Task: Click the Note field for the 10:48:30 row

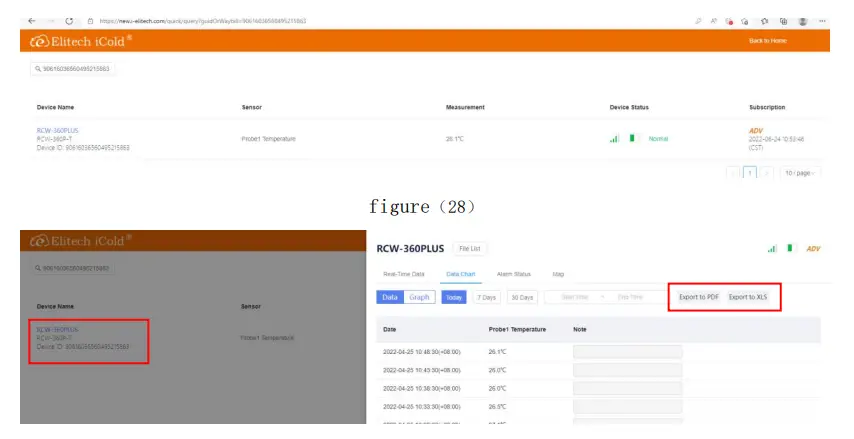Action: tap(627, 352)
